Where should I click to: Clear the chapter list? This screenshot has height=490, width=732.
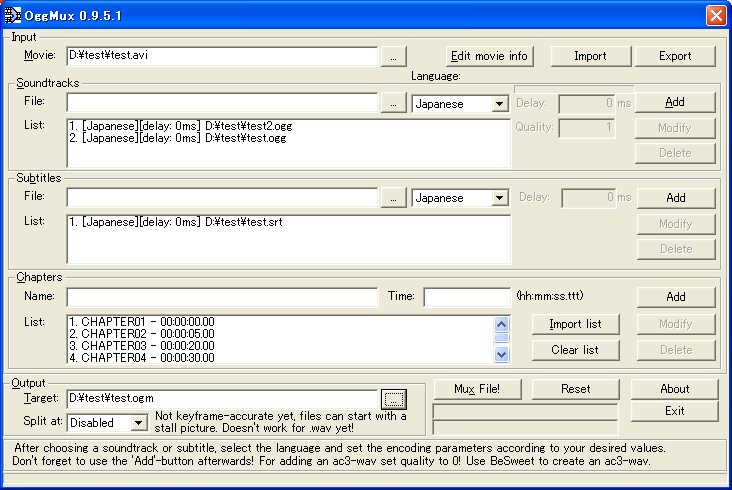(575, 350)
